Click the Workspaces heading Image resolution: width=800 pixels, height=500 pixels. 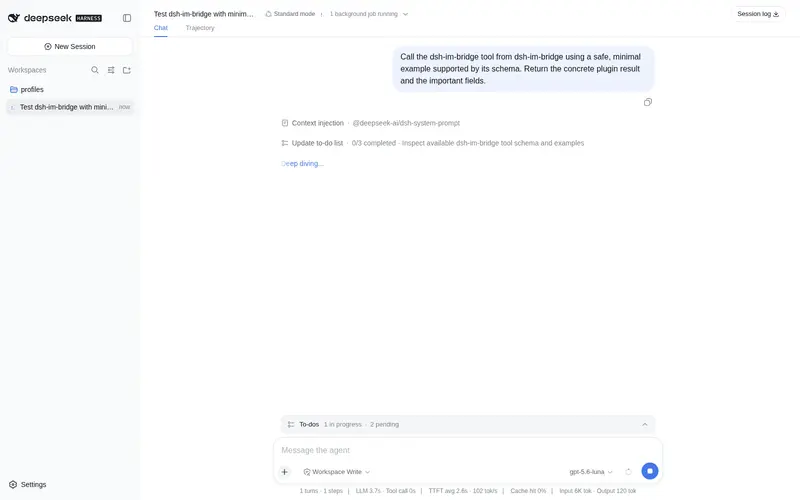click(27, 70)
